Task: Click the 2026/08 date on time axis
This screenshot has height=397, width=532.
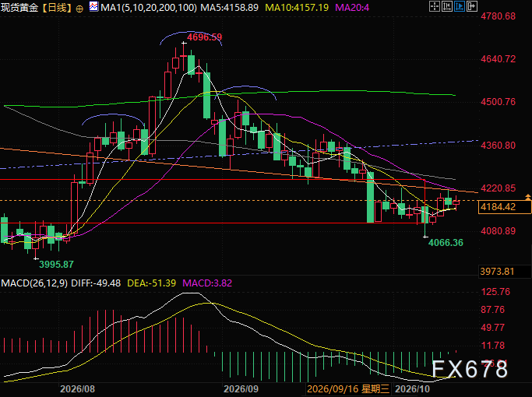Action: coord(77,389)
